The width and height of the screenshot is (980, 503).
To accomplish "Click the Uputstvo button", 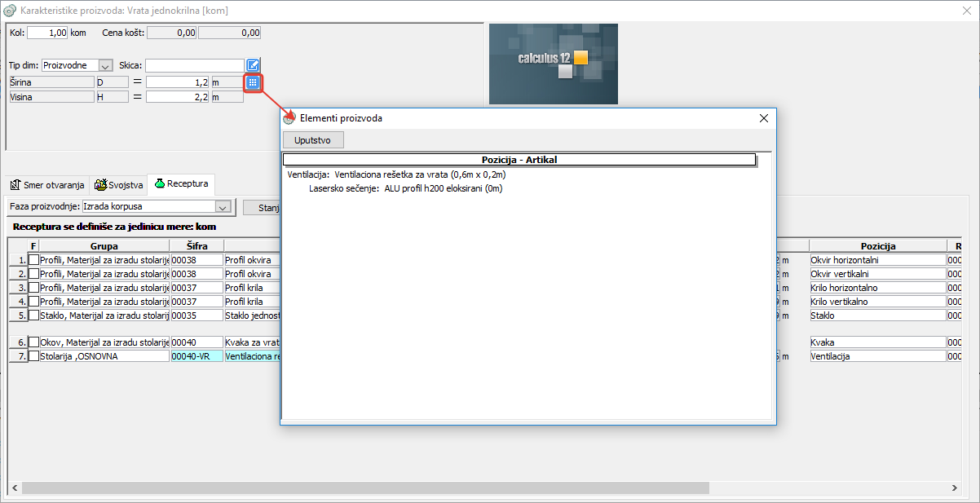I will pyautogui.click(x=312, y=140).
